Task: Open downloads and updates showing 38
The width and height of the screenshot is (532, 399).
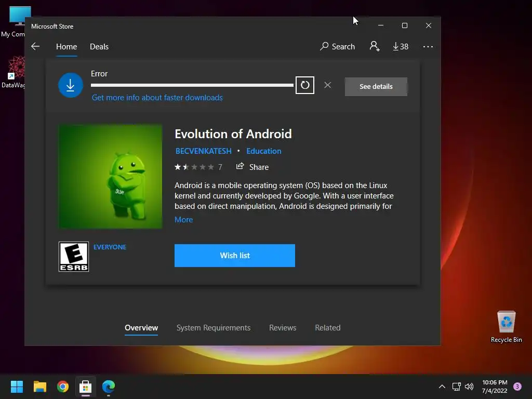Action: pos(401,46)
